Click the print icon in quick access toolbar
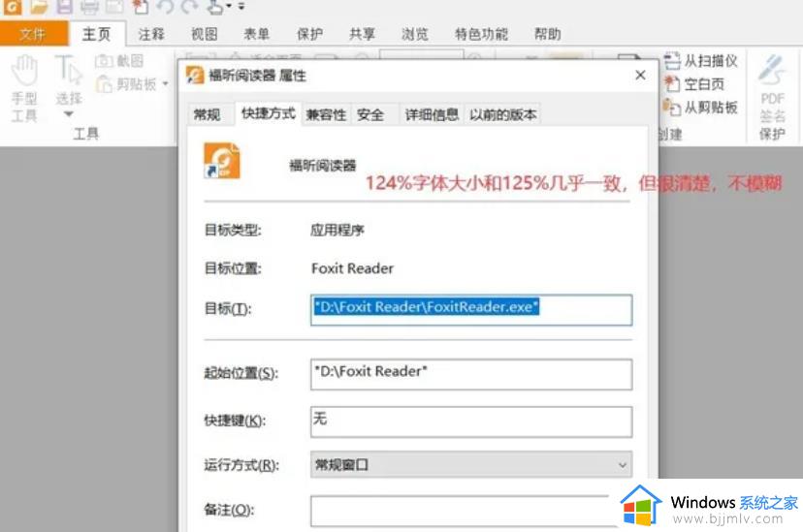803x532 pixels. pos(89,7)
